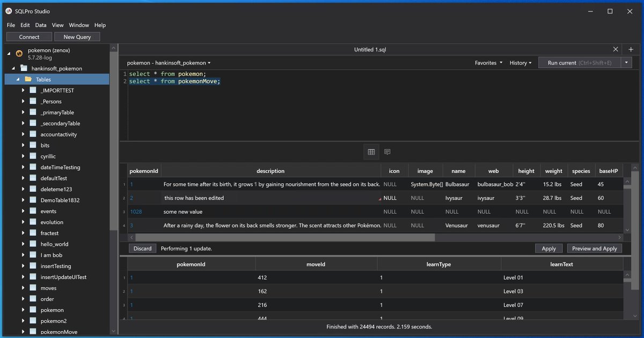This screenshot has height=338, width=644.
Task: Close the Untitled 1.sql tab
Action: [x=616, y=49]
